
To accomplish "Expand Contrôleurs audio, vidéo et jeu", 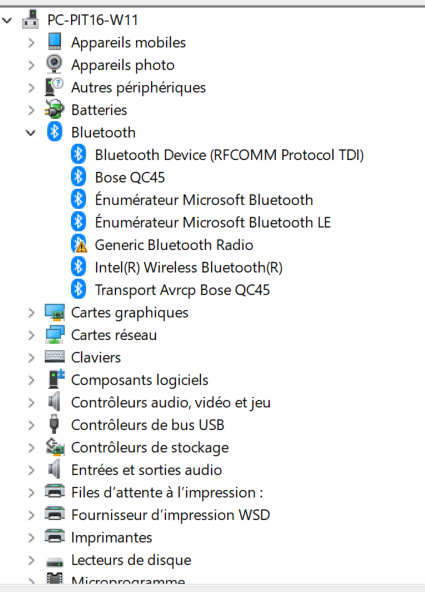I will [31, 403].
